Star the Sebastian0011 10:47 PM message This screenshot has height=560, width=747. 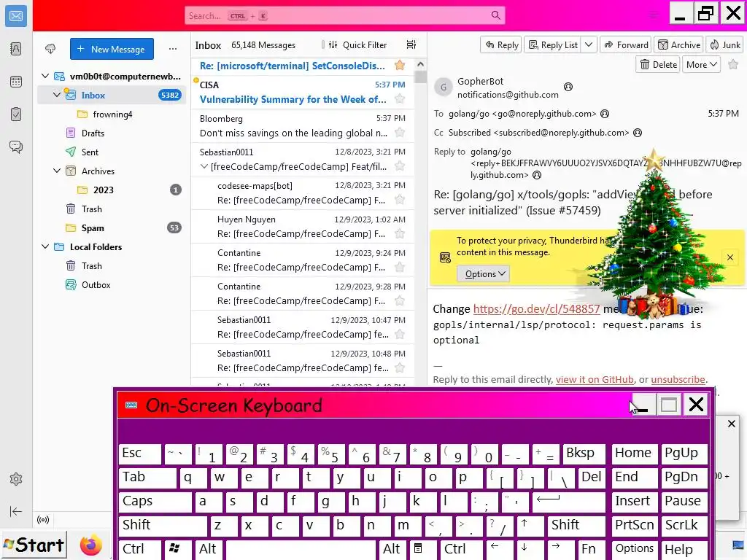(x=400, y=334)
